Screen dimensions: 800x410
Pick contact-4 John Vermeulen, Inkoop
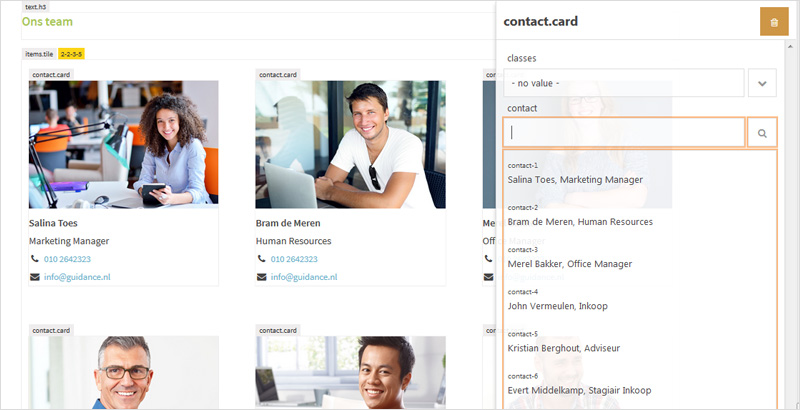[640, 300]
